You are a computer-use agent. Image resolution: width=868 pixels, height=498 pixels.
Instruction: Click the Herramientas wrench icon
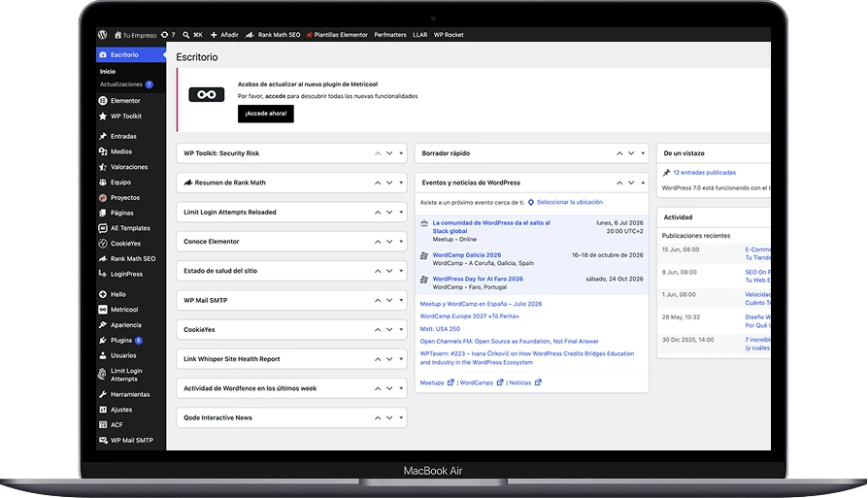(102, 394)
